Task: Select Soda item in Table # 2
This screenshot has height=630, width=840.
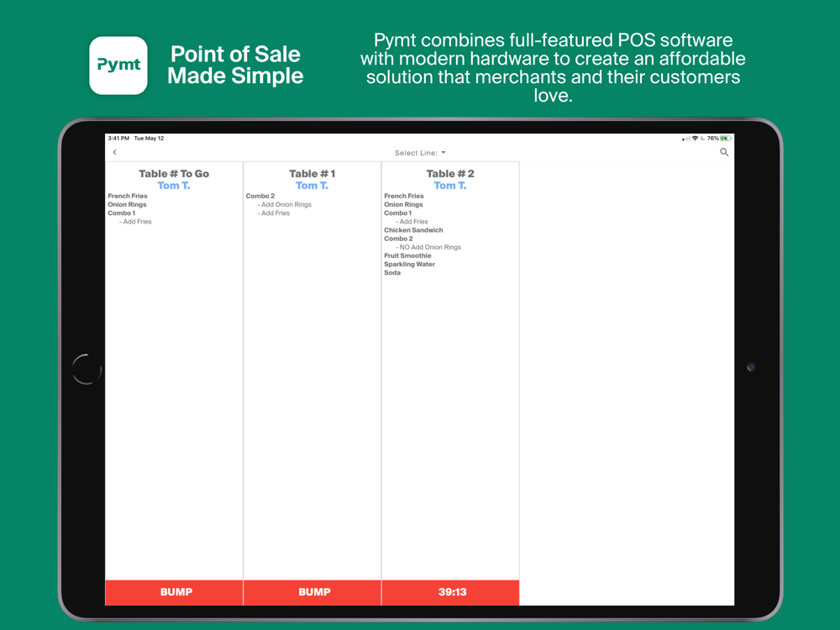Action: pos(392,273)
